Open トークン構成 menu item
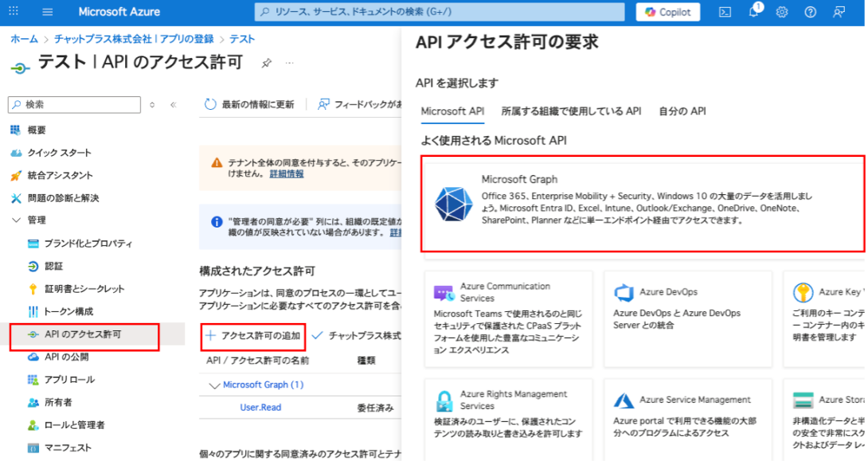 point(68,311)
